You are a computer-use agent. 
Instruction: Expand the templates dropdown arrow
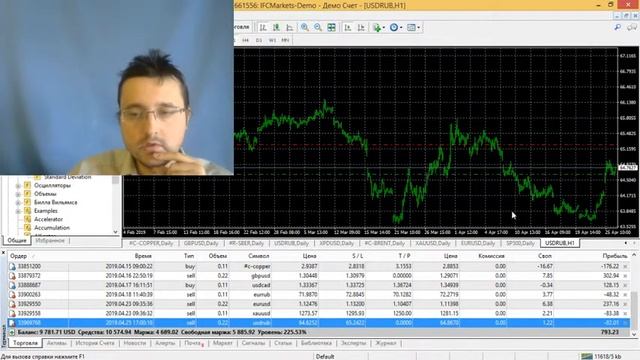click(418, 28)
